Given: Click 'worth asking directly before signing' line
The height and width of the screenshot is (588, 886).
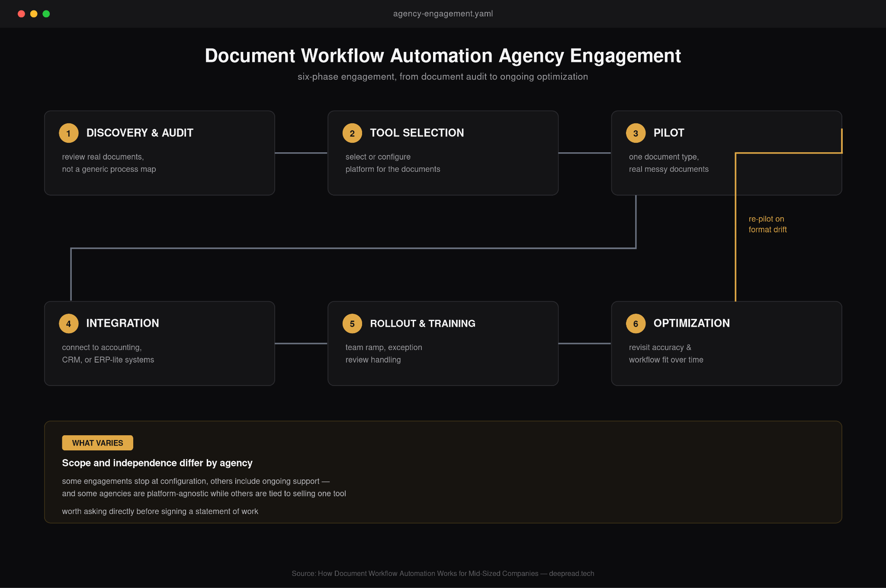Looking at the screenshot, I should (160, 511).
